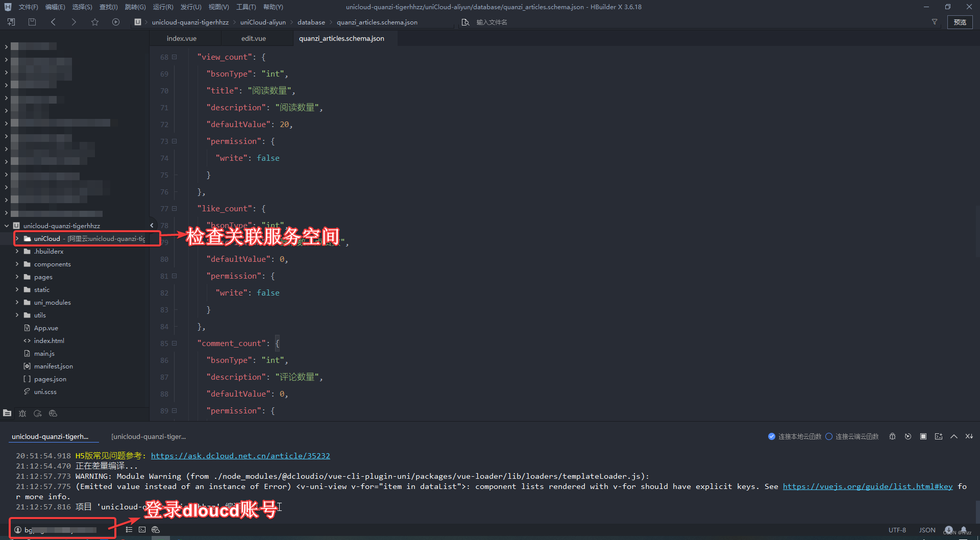Select the quanzi_articles.schema.json tab
This screenshot has width=980, height=540.
coord(341,38)
